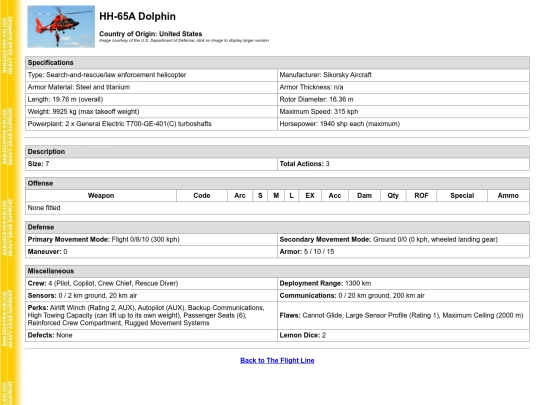540x405 pixels.
Task: Click the Lemon Dice: 2 cell
Action: 403,335
